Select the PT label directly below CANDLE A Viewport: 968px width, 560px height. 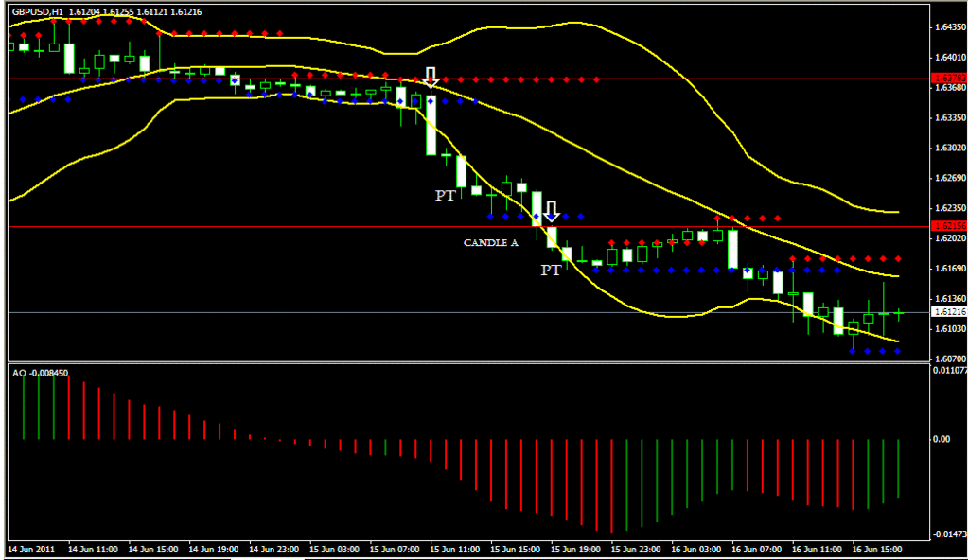tap(551, 270)
